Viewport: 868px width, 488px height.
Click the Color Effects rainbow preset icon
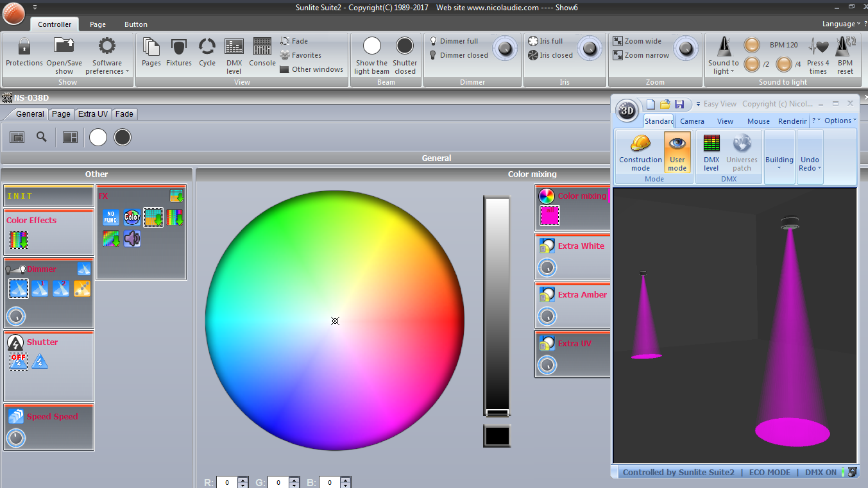[x=19, y=239]
